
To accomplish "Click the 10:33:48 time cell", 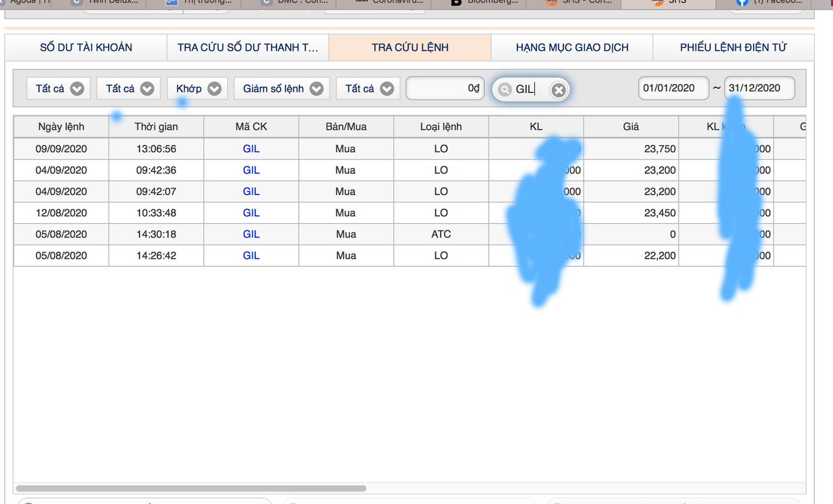I will click(156, 213).
